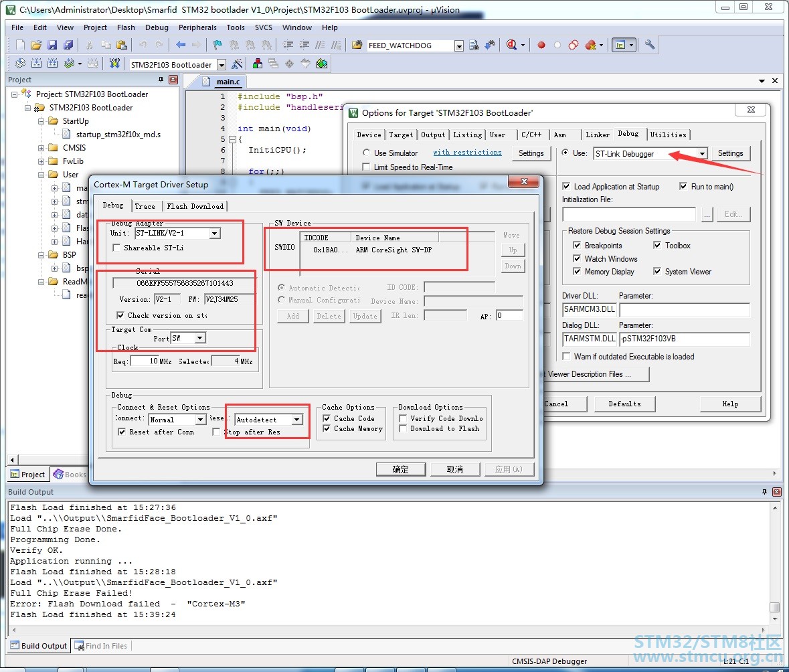Toggle Check version on start checkbox
This screenshot has width=789, height=672.
click(x=120, y=315)
